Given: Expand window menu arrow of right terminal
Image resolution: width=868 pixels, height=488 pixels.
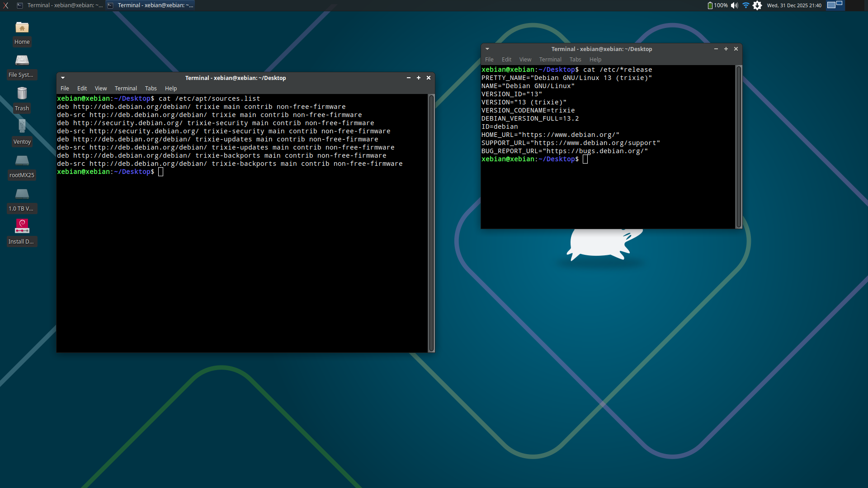Looking at the screenshot, I should pos(487,49).
